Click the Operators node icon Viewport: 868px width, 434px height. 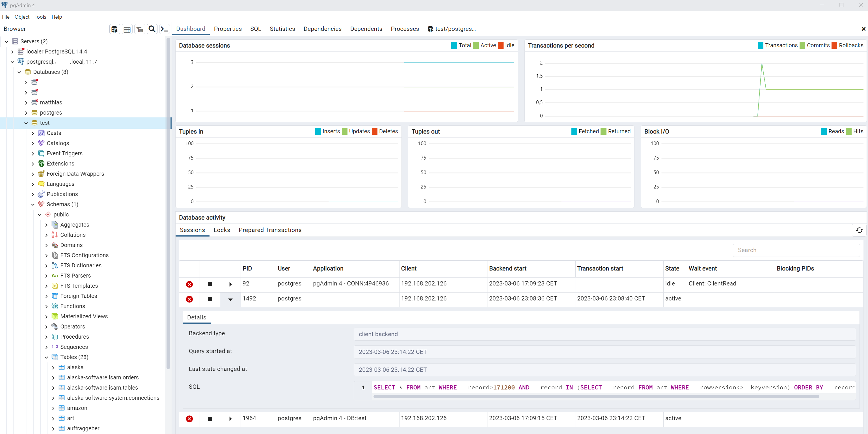coord(55,326)
